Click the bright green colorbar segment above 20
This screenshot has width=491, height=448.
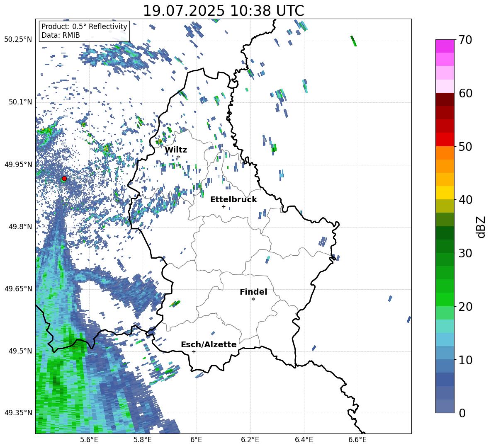[445, 300]
